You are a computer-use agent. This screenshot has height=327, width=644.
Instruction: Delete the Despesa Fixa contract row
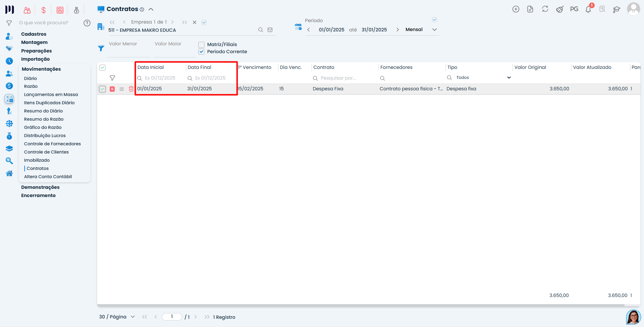(x=131, y=89)
